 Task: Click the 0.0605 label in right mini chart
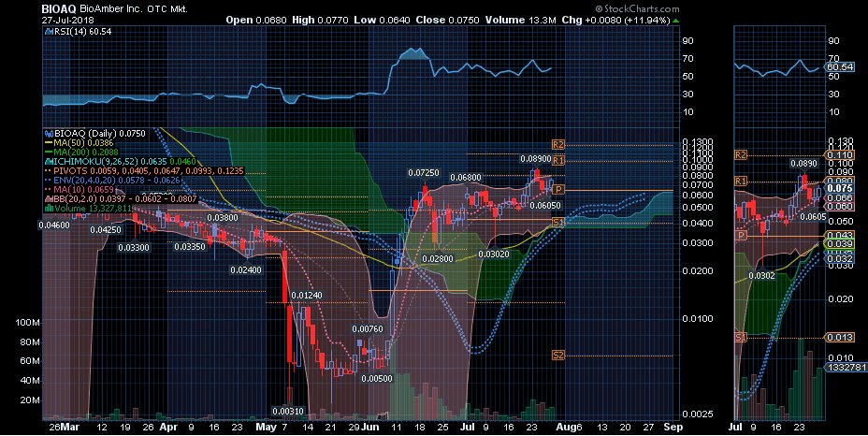pos(813,217)
